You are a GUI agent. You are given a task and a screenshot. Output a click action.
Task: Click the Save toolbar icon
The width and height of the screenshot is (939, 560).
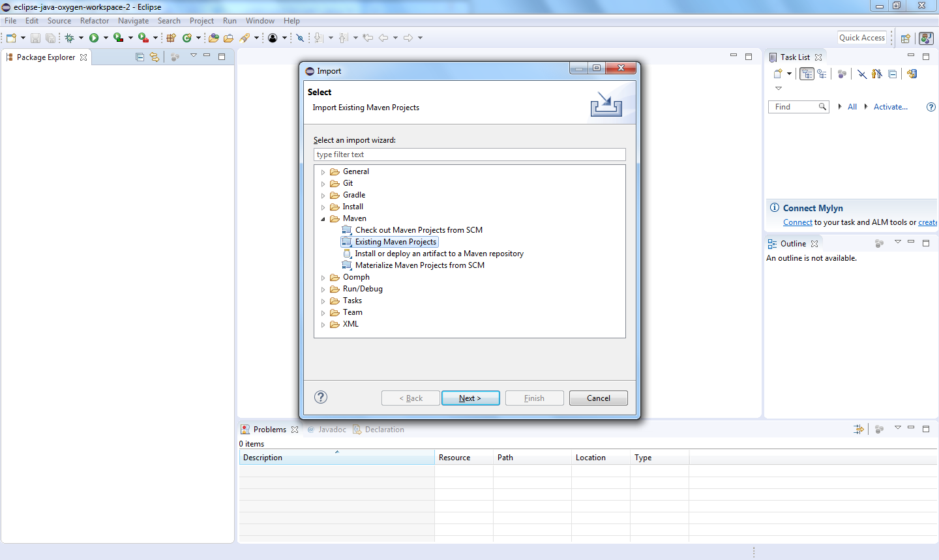tap(35, 38)
